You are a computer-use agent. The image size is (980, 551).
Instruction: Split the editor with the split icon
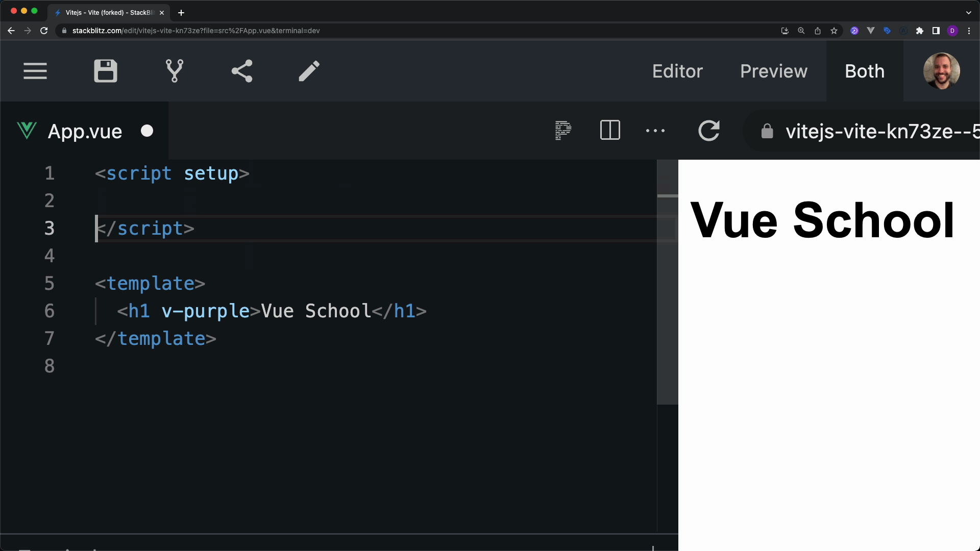610,130
